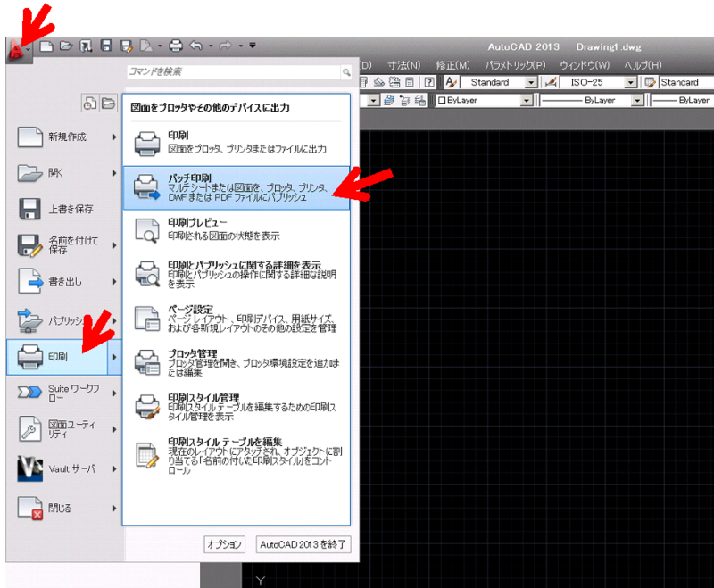Click the Undo arrow icon
Screen dimensions: 714x588
click(196, 46)
